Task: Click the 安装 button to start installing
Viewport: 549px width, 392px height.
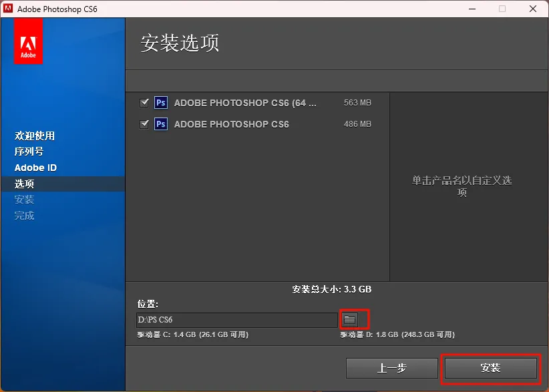Action: coord(490,368)
